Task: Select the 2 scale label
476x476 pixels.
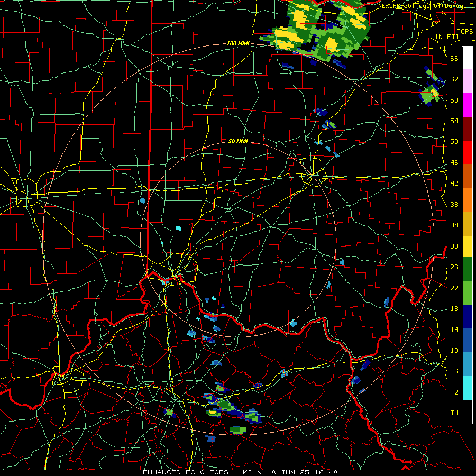Action: click(456, 392)
